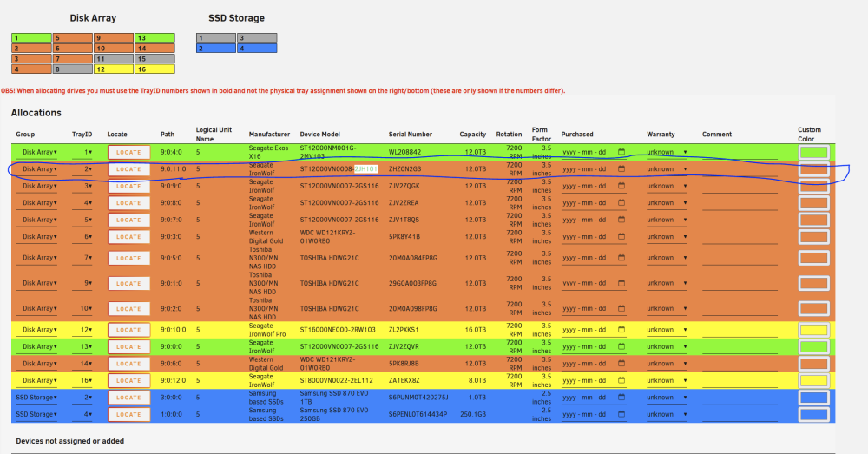
Task: Open calendar picker for serial 5PK8Y41B row
Action: click(x=621, y=236)
